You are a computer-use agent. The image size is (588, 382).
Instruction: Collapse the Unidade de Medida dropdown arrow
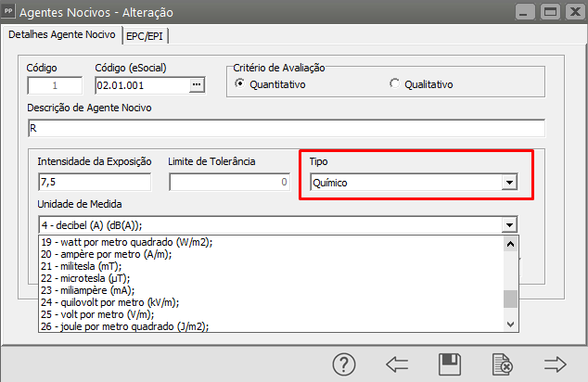508,224
